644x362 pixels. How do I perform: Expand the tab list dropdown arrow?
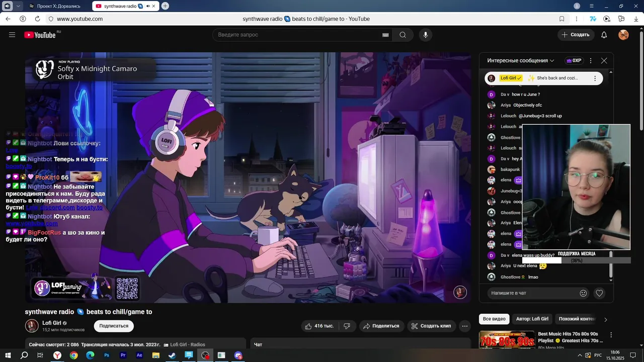point(19,6)
